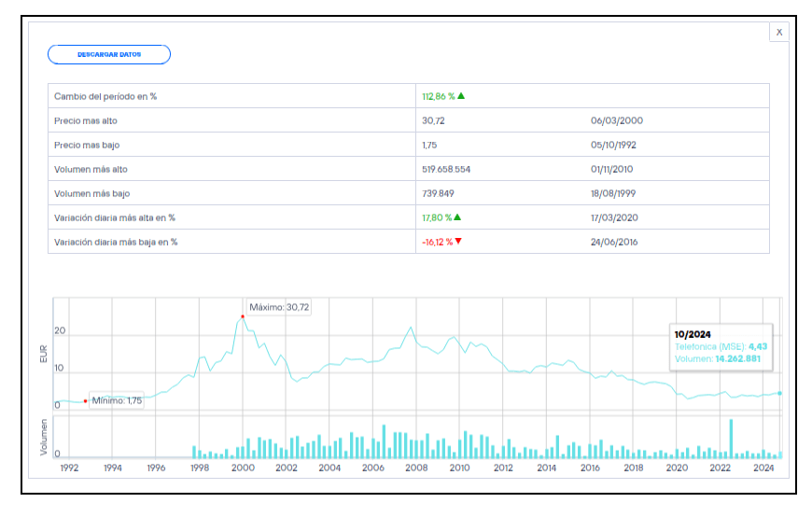
Task: Click the Telefonica (MSE) text in tooltip
Action: [x=709, y=346]
